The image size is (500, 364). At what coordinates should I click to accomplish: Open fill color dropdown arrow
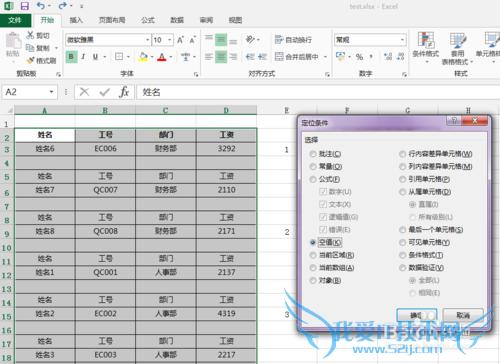(152, 57)
